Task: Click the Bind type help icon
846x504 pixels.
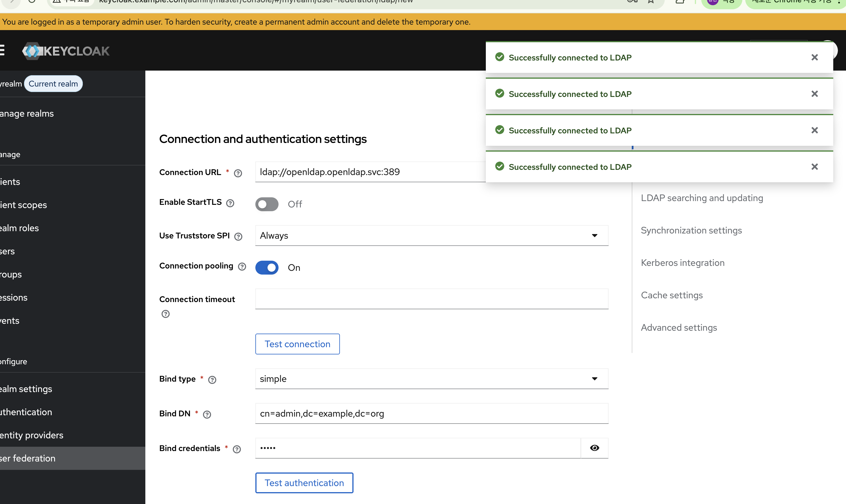Action: [212, 380]
